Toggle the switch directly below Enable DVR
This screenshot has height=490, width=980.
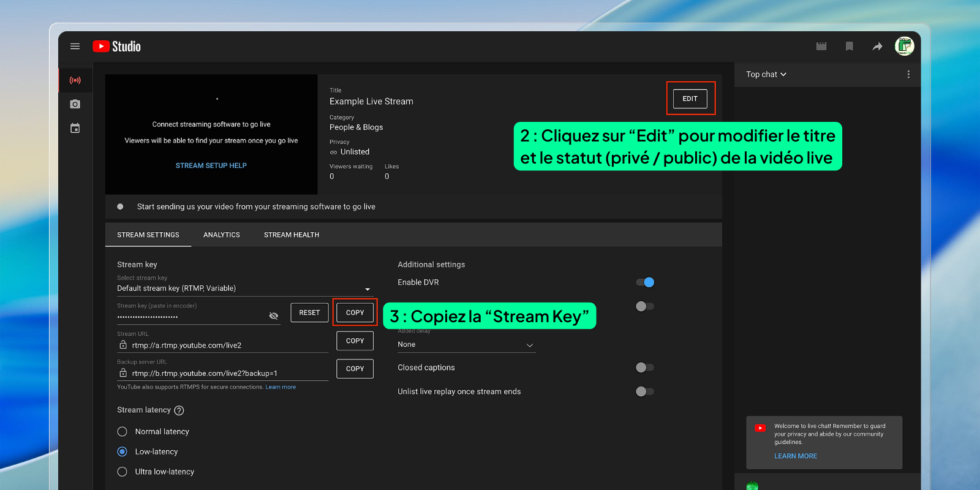click(x=645, y=306)
